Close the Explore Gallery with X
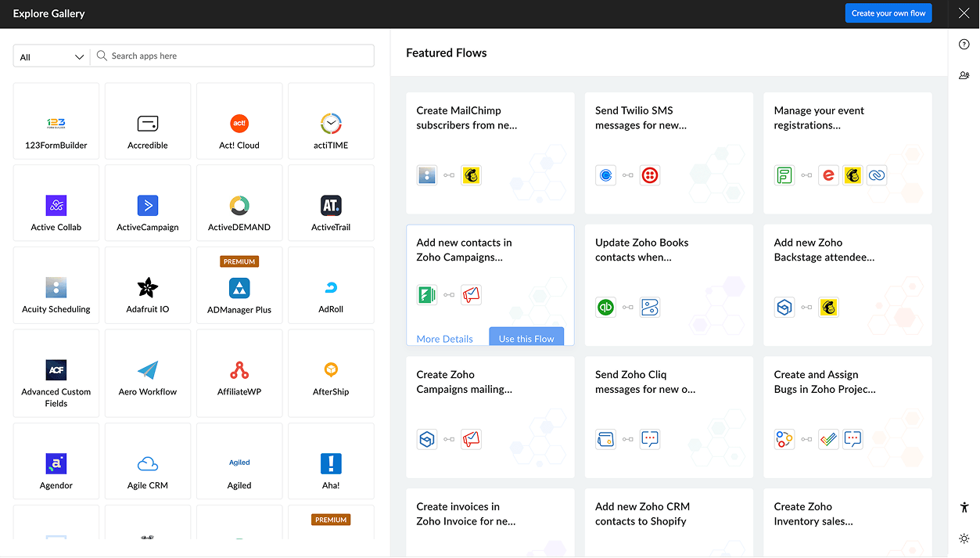 point(964,13)
